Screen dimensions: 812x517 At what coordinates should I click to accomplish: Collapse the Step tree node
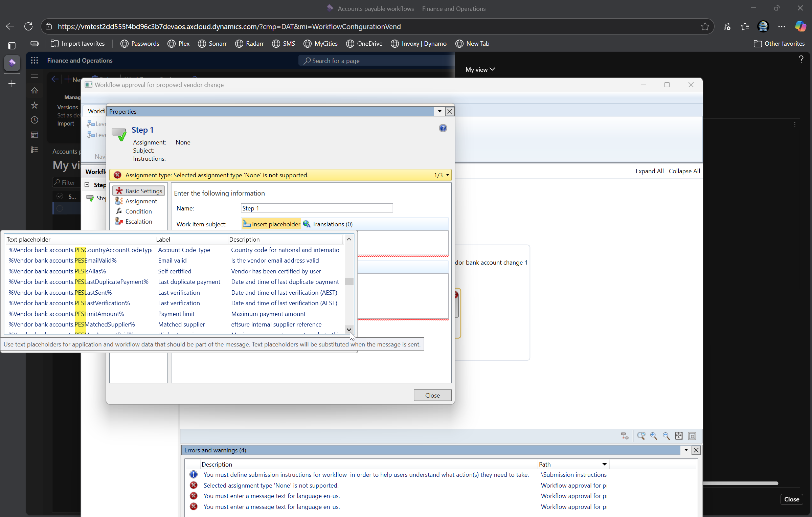[x=87, y=185]
